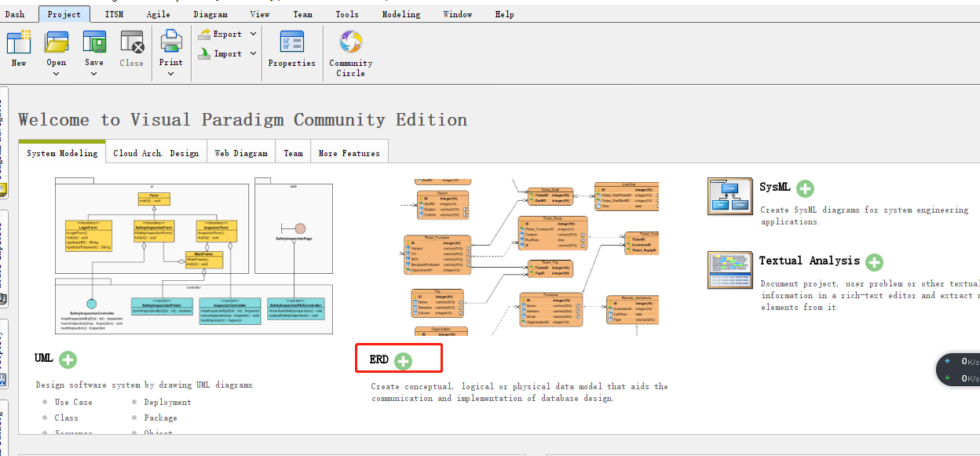Expand the Save dropdown arrow

tap(94, 74)
